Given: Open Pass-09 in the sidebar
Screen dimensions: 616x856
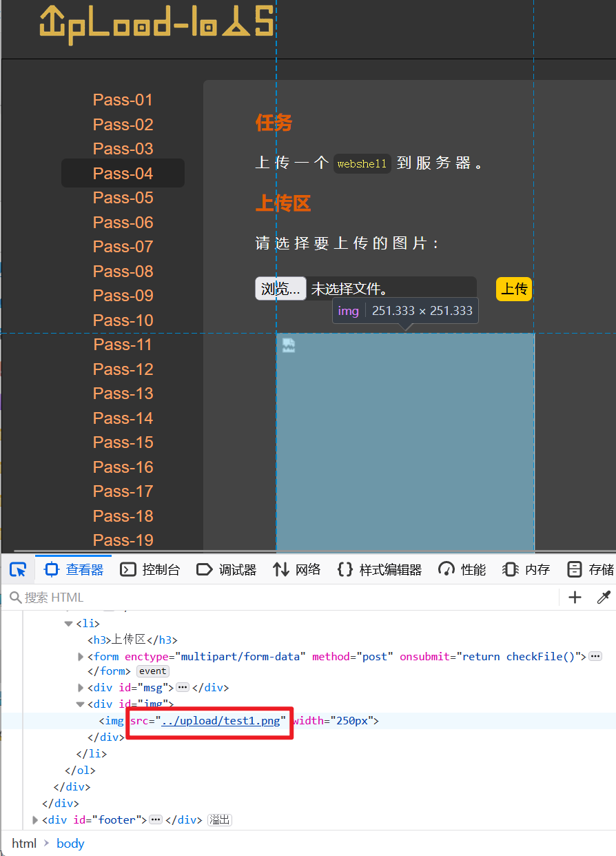Looking at the screenshot, I should [123, 296].
